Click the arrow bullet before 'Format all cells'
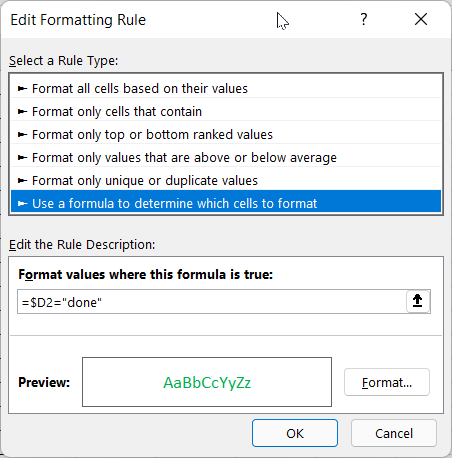Screen dimensions: 452x458 tap(22, 89)
